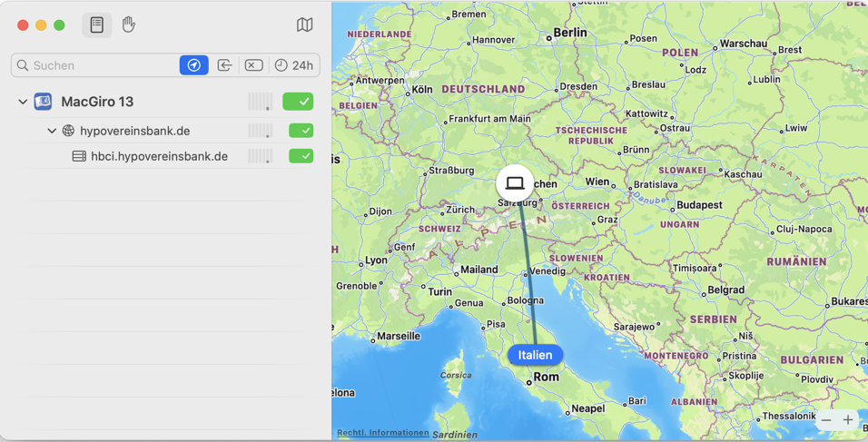
Task: Click the magnifying glass search icon
Action: pyautogui.click(x=23, y=65)
